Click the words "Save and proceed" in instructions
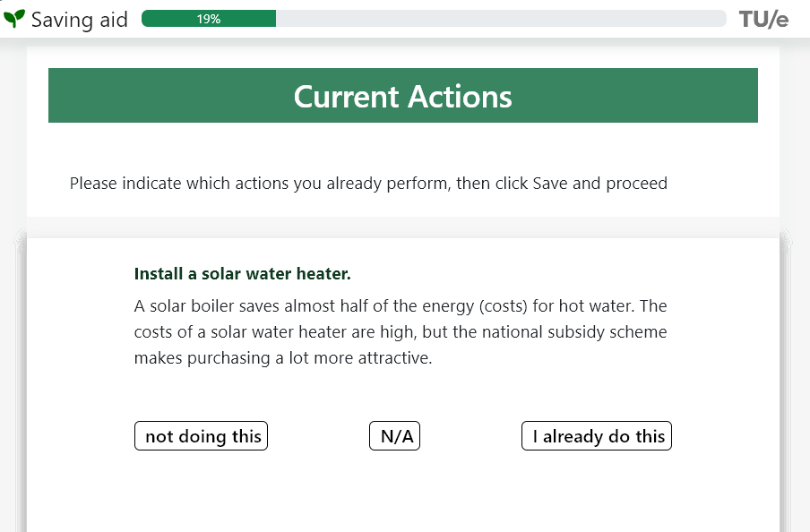The image size is (810, 532). click(x=600, y=184)
